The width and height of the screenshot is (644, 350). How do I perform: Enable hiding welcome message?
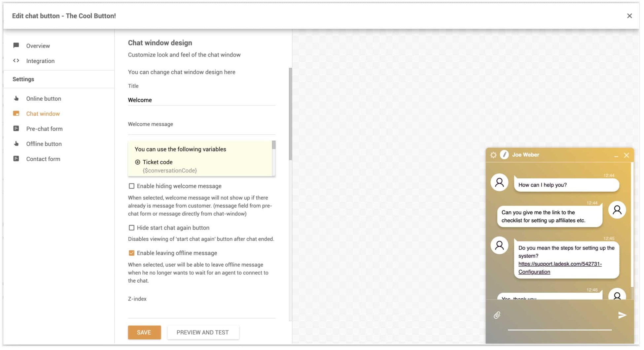pos(132,186)
